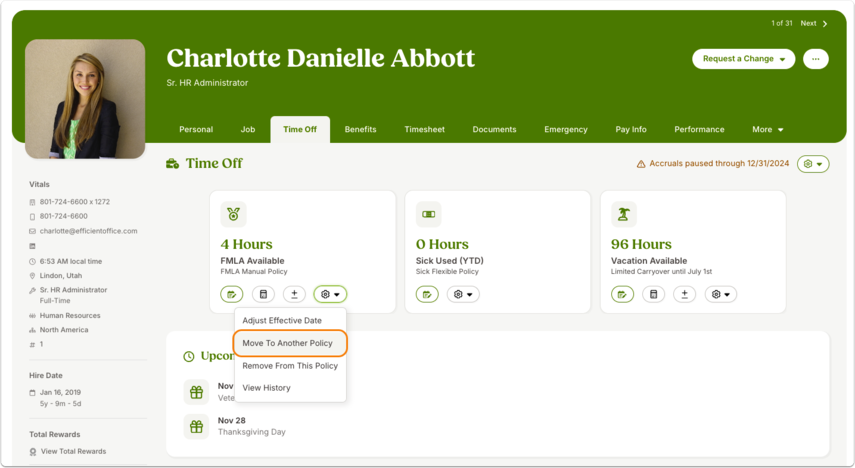Open Sick policy gear dropdown
Screen dimensions: 855x468
(463, 295)
